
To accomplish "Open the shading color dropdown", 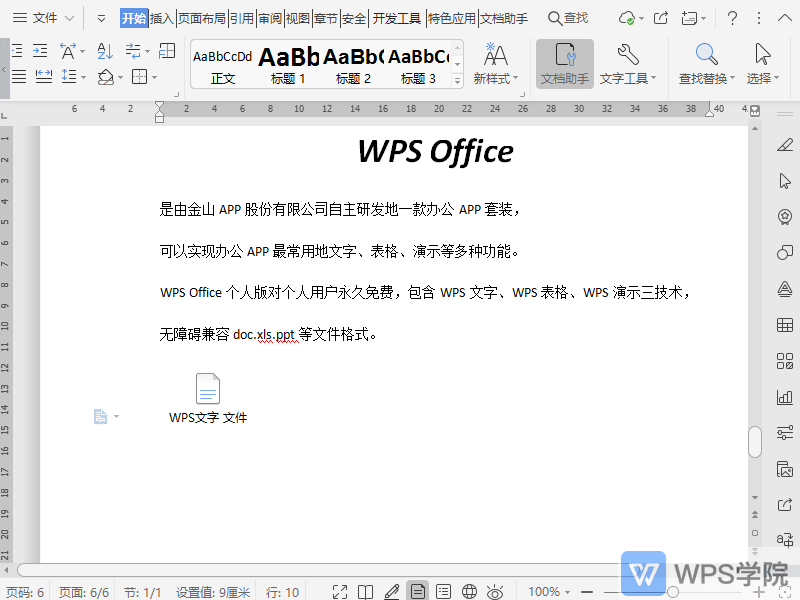I will [120, 78].
